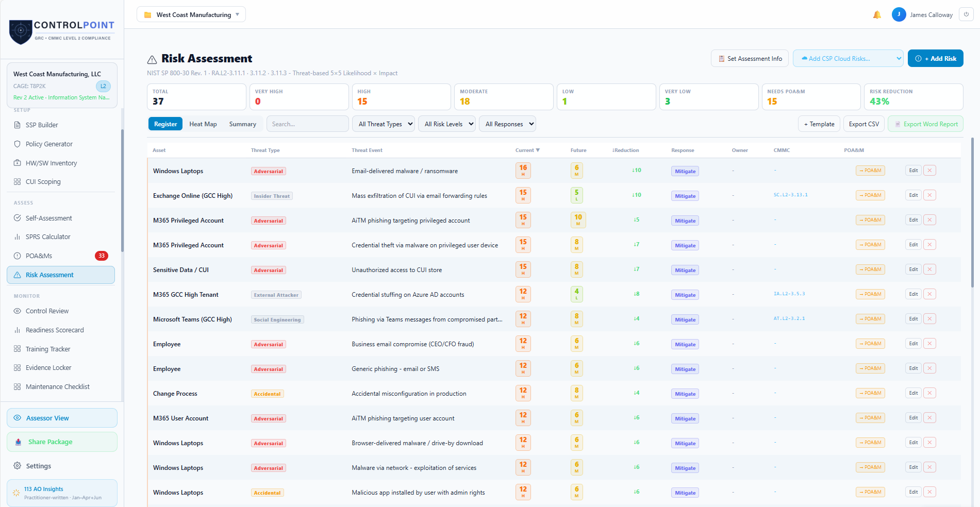Viewport: 980px width, 507px height.
Task: Open the Training Tracker
Action: [47, 349]
